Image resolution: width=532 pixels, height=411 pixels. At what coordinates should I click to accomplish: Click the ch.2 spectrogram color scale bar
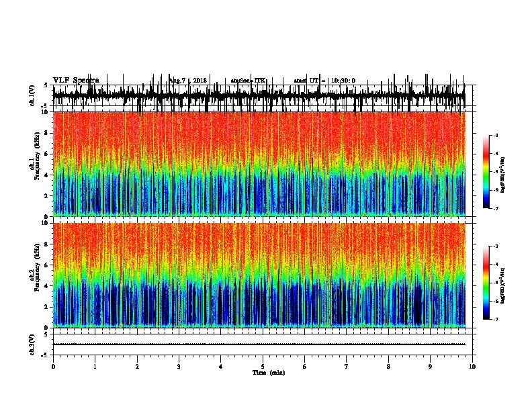coord(486,283)
